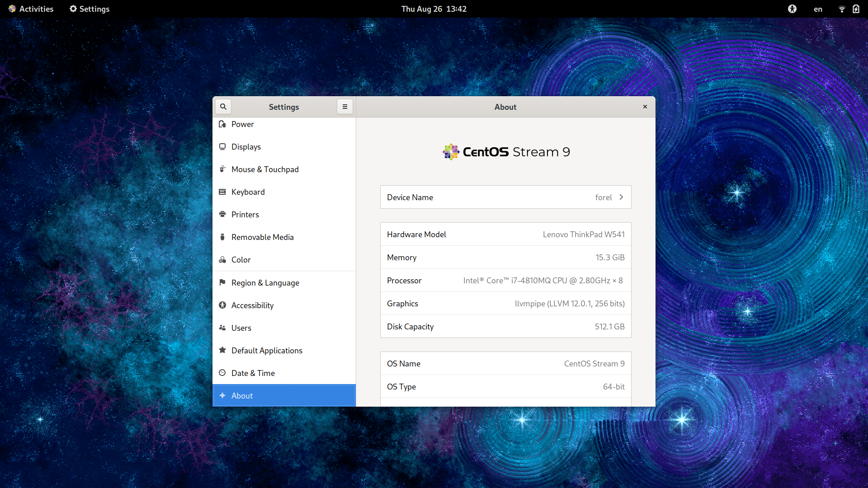This screenshot has width=868, height=488.
Task: Open the Settings app menu in top bar
Action: coord(90,9)
